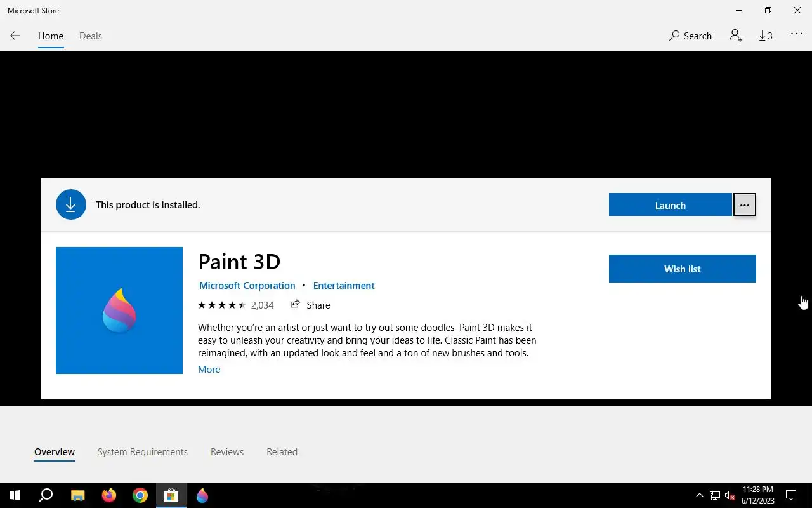Open Downloads and updates indicator showing 3
Viewport: 812px width, 508px height.
(x=766, y=36)
